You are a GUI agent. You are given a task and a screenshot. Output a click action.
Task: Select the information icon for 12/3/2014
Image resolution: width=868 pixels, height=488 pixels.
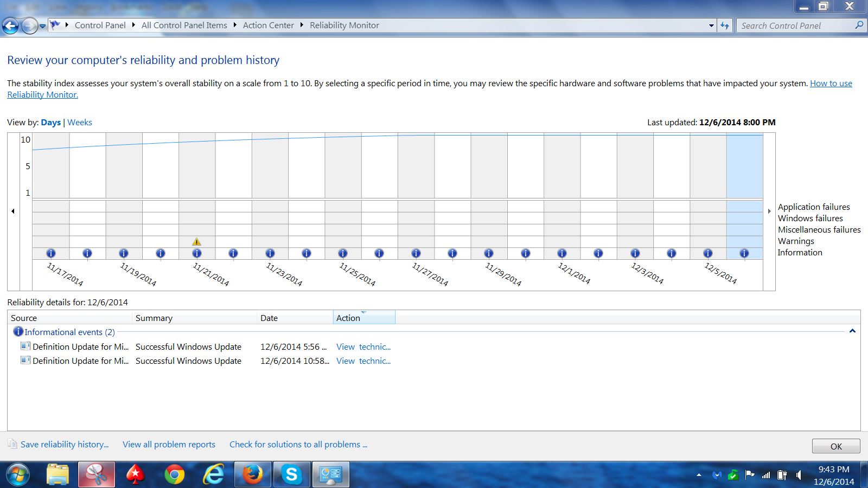pyautogui.click(x=635, y=253)
